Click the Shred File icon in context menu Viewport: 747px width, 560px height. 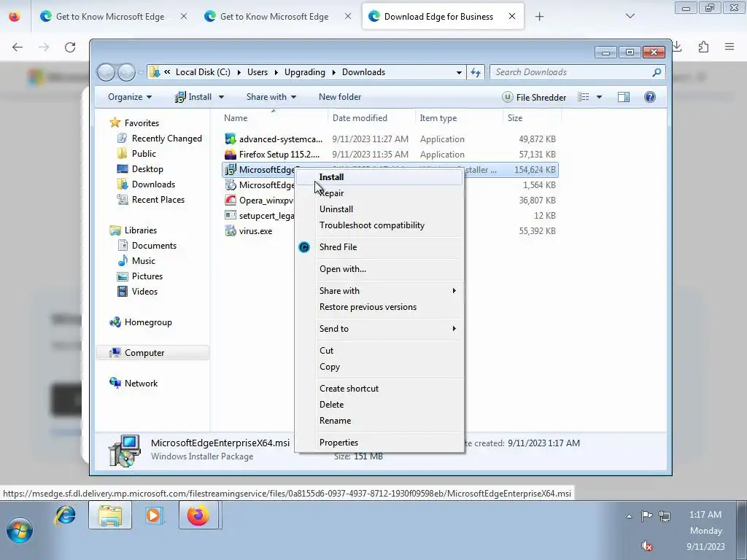pos(304,247)
